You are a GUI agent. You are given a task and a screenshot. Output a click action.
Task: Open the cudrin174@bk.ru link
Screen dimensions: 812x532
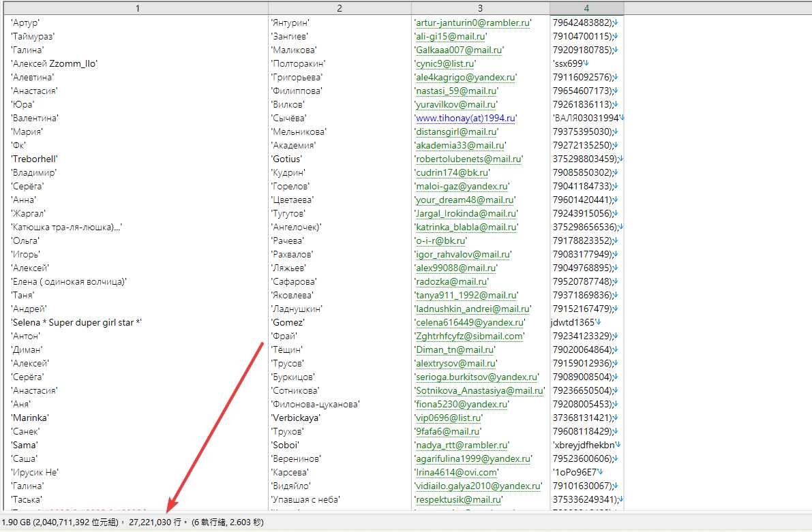(452, 173)
